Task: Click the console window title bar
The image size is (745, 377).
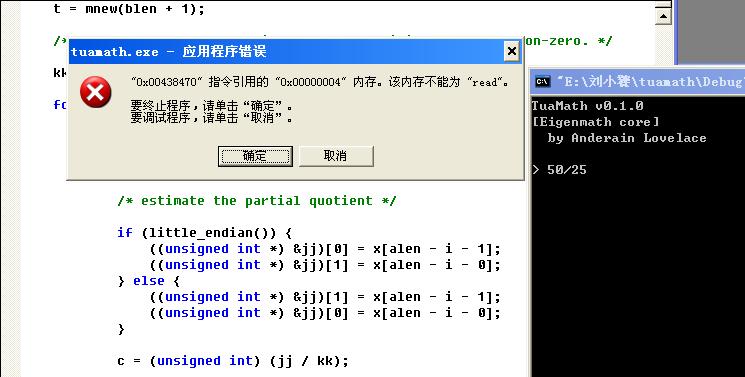Action: tap(638, 81)
